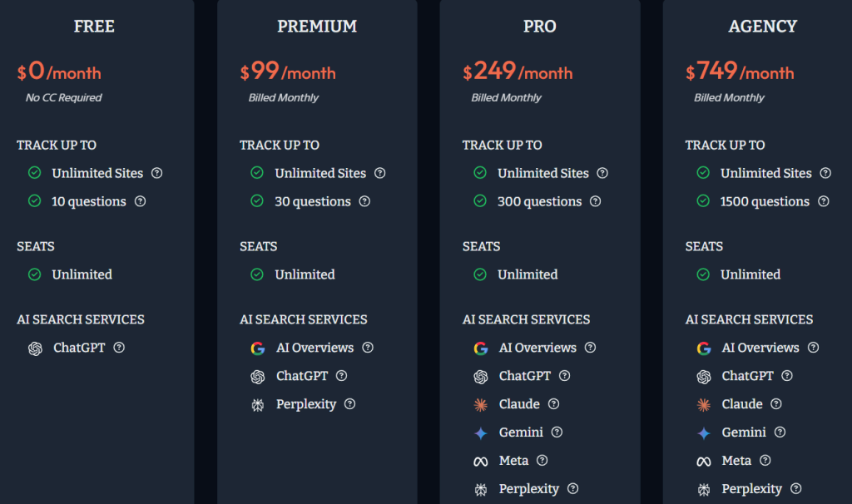Click the Meta logo in PRO plan

pyautogui.click(x=480, y=461)
